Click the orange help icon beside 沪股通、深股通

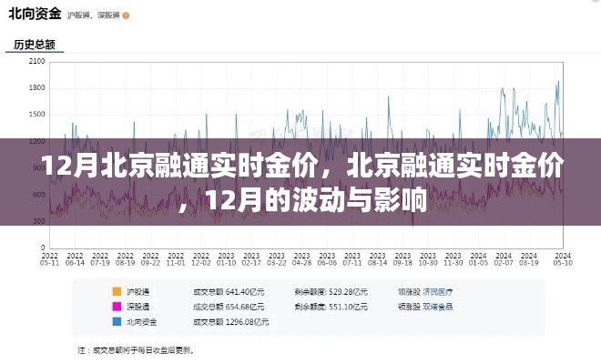(x=125, y=16)
